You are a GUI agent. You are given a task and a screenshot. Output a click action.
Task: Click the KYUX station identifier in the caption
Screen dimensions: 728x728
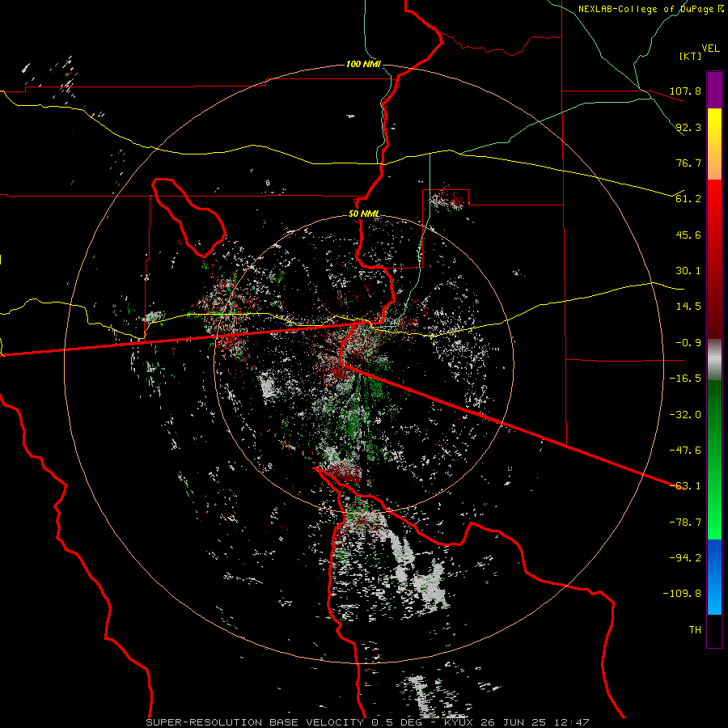click(x=459, y=722)
